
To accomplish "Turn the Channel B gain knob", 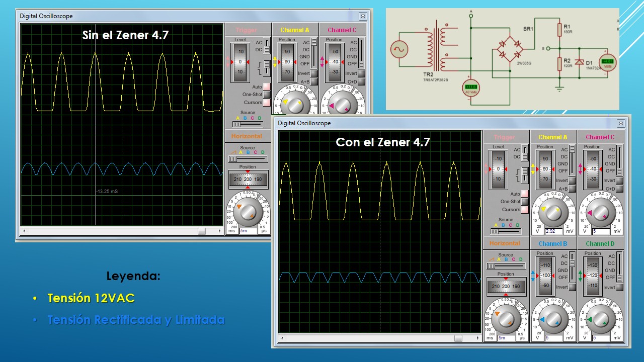I will [553, 318].
